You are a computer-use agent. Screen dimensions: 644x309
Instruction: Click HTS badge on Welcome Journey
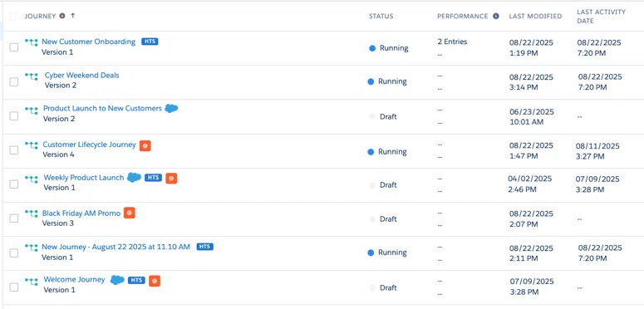tap(136, 280)
